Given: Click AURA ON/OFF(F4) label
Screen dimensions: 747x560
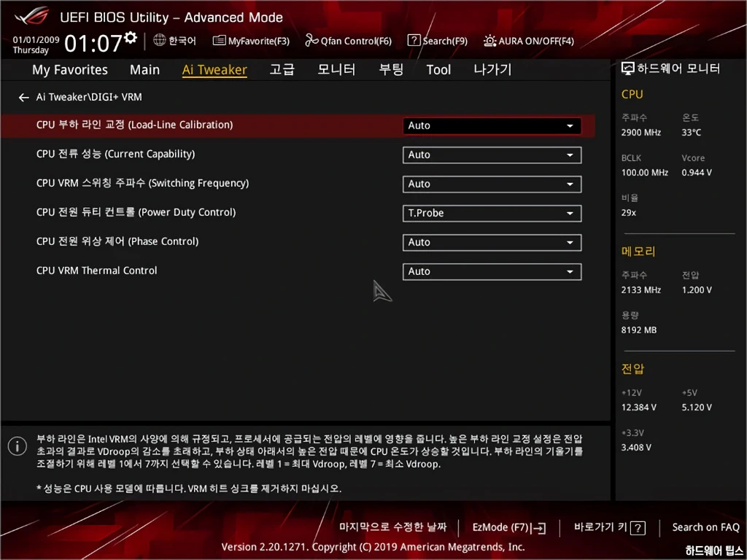Looking at the screenshot, I should point(536,41).
